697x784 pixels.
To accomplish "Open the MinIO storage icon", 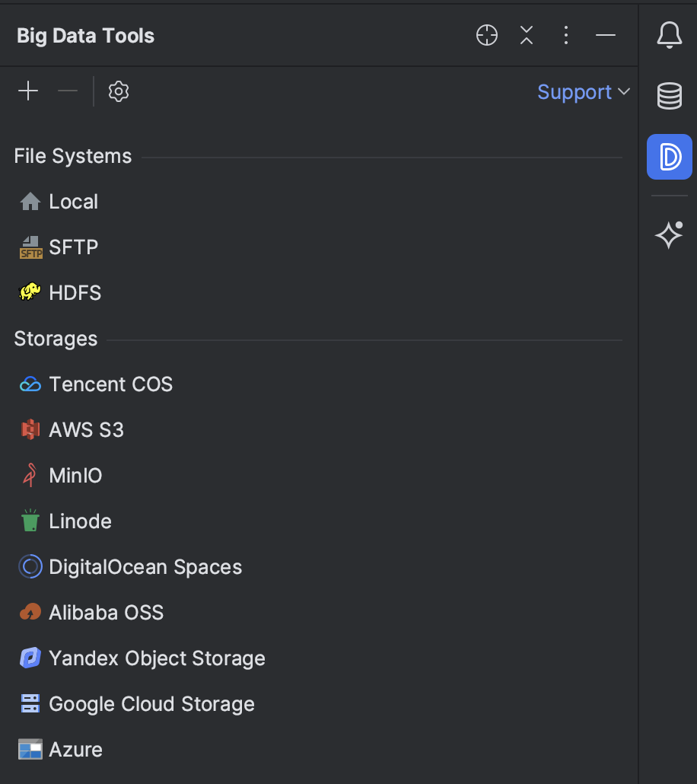I will (30, 475).
